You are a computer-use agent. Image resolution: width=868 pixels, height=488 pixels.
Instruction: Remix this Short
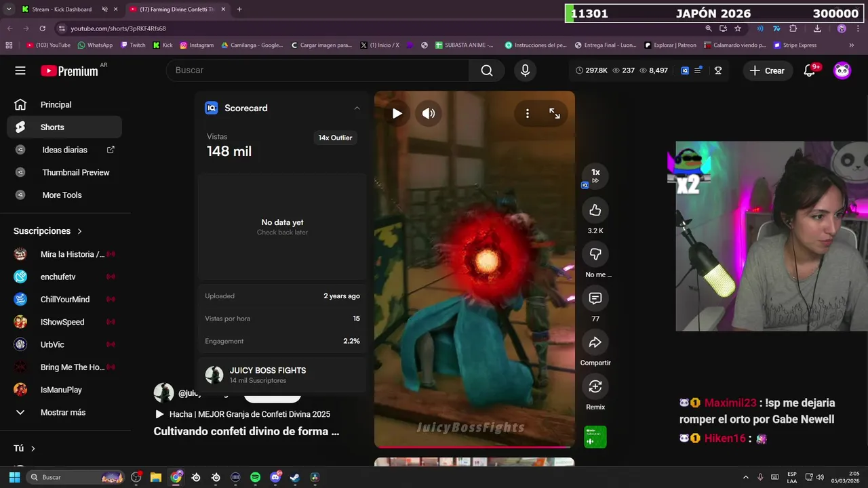coord(595,386)
